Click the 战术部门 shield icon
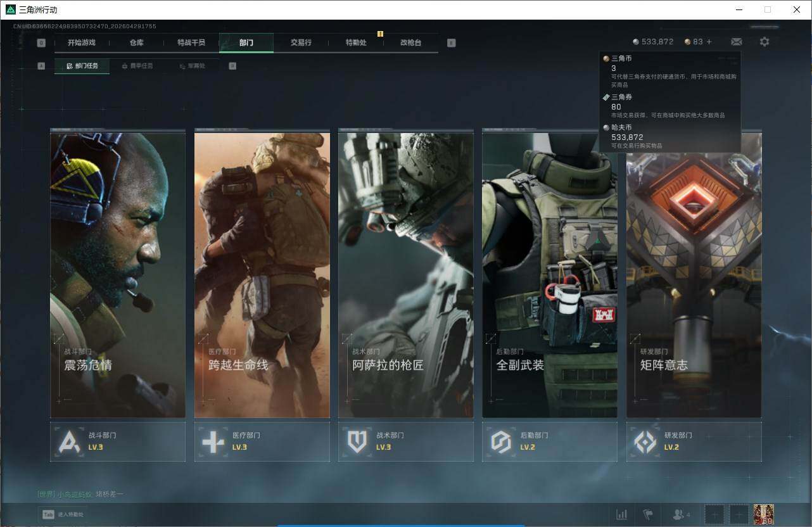This screenshot has width=812, height=527. pyautogui.click(x=357, y=441)
